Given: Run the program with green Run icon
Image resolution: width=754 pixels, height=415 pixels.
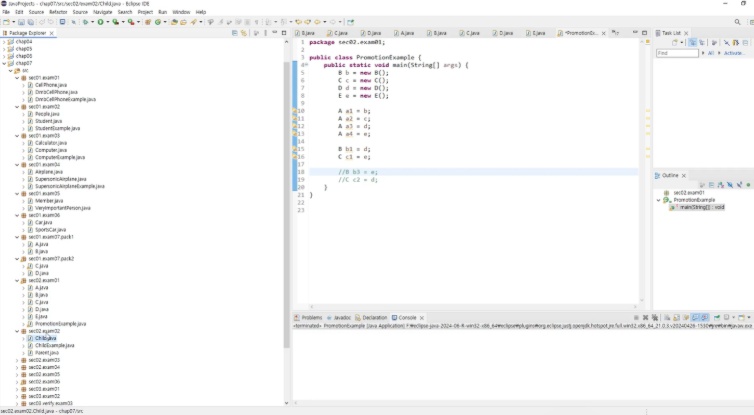Looking at the screenshot, I should click(x=101, y=22).
